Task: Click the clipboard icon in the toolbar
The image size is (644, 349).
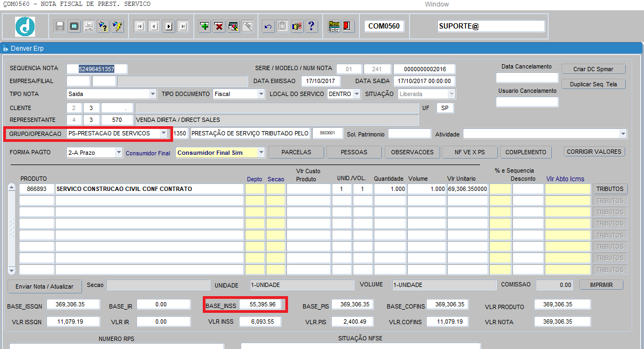Action: point(282,26)
